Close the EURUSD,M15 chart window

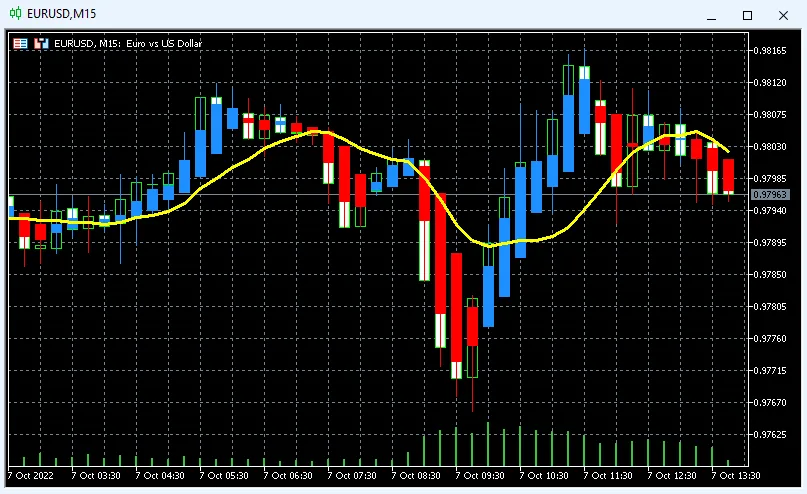coord(783,15)
